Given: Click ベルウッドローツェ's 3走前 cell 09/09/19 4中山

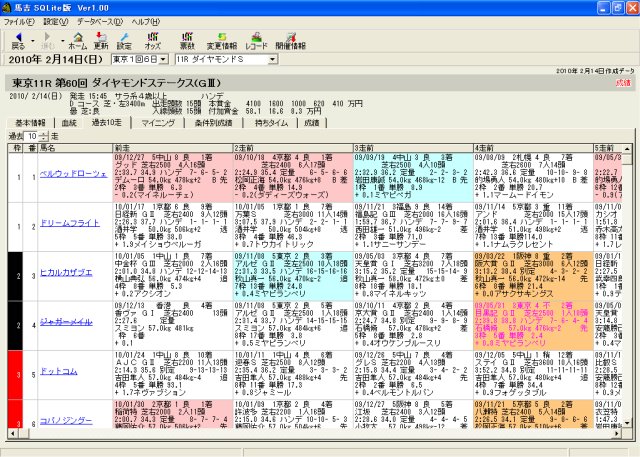Looking at the screenshot, I should pos(413,177).
